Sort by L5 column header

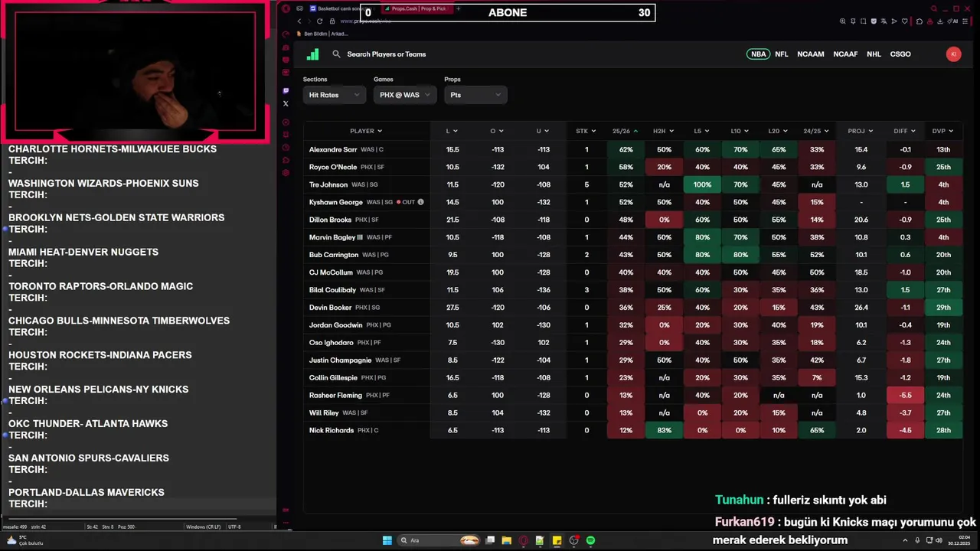coord(702,131)
